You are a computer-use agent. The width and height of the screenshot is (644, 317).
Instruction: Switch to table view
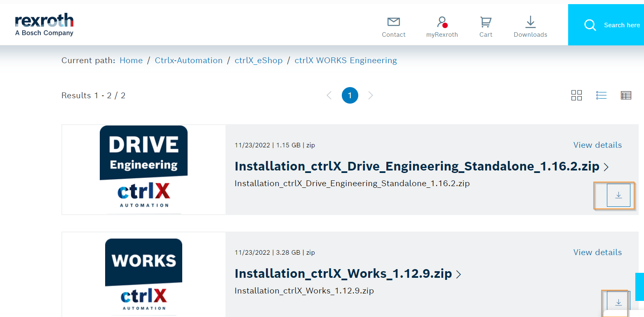tap(626, 95)
